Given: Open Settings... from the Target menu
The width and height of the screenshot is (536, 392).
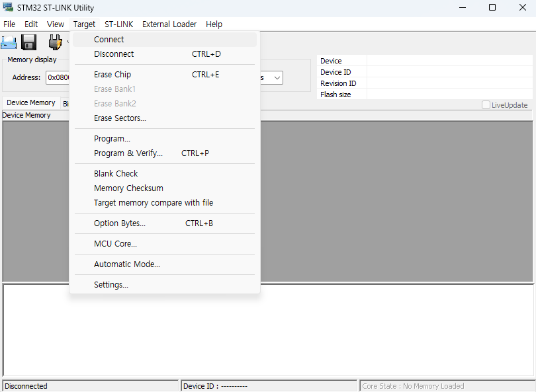Looking at the screenshot, I should point(165,285).
